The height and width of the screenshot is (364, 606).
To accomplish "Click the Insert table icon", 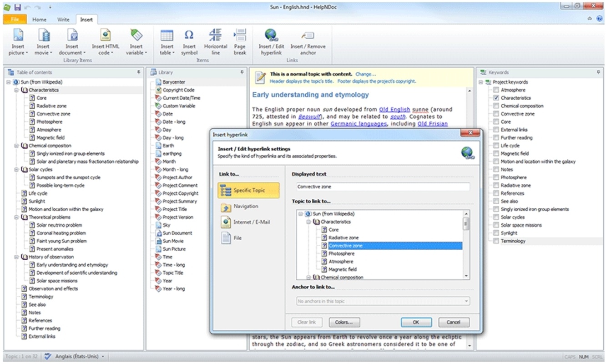I will [x=167, y=35].
